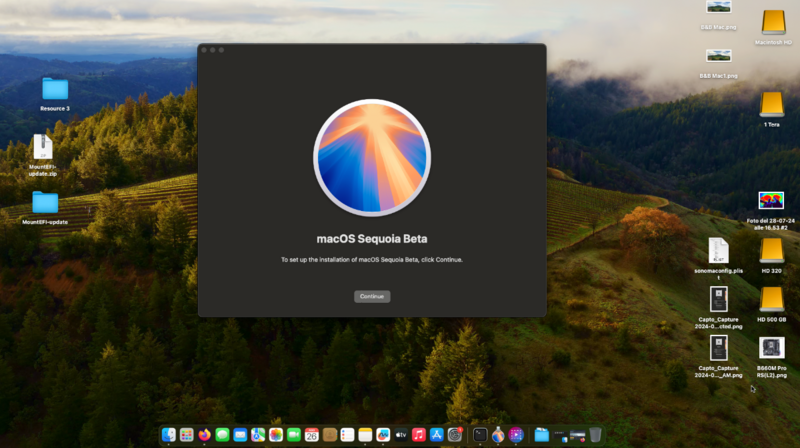Select the Macintosh HD drive icon
The width and height of the screenshot is (800, 448).
[x=773, y=22]
